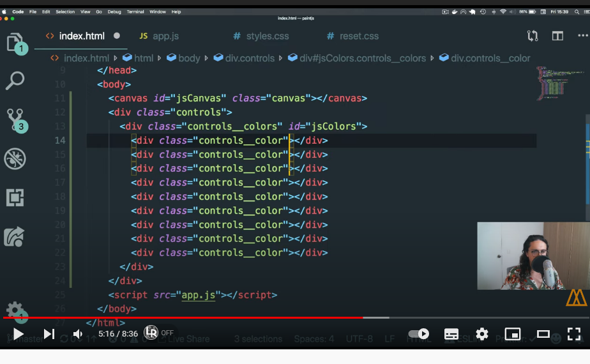Click the code minimap preview
This screenshot has height=364, width=590.
point(559,83)
